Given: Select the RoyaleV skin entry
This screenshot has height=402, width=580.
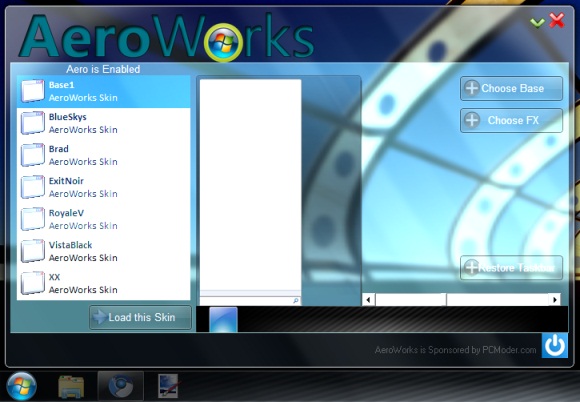Looking at the screenshot, I should (104, 220).
